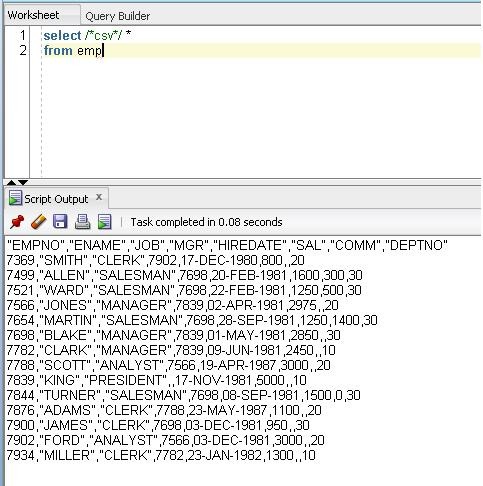Image resolution: width=483 pixels, height=486 pixels.
Task: Click the output row for 7369 SMITH
Action: tap(155, 260)
